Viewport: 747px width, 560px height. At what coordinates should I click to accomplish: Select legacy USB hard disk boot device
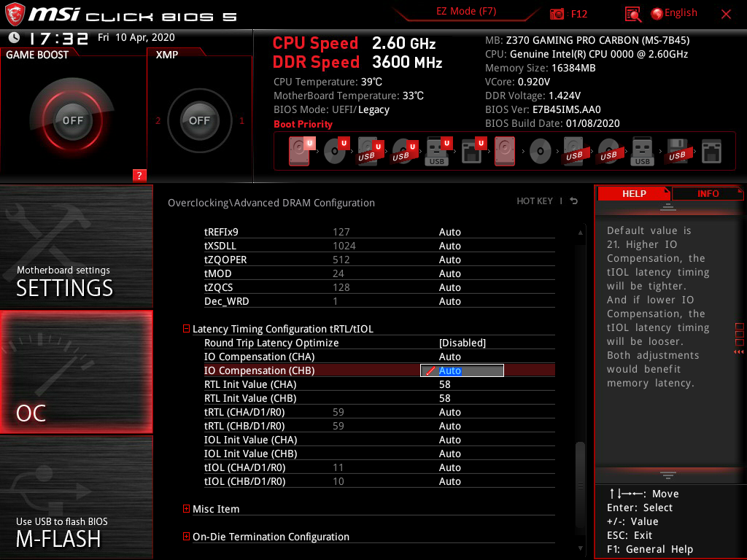coord(574,151)
